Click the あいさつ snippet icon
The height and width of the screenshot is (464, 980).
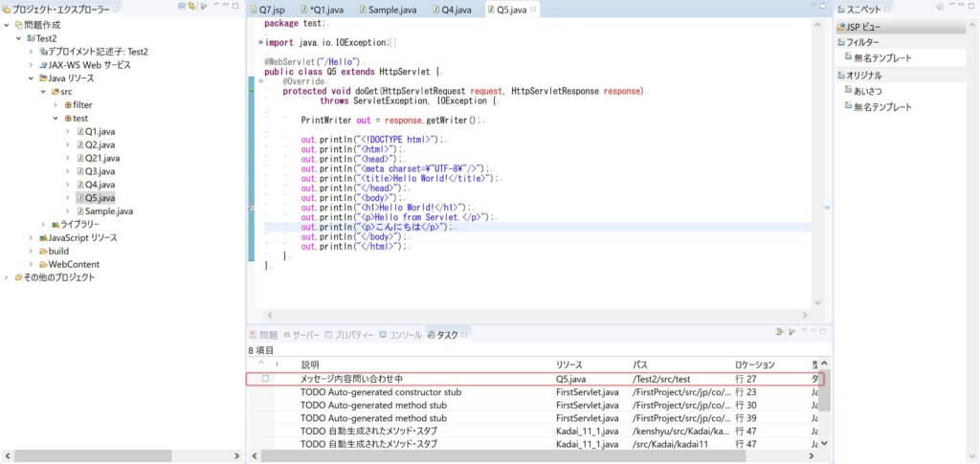[848, 90]
